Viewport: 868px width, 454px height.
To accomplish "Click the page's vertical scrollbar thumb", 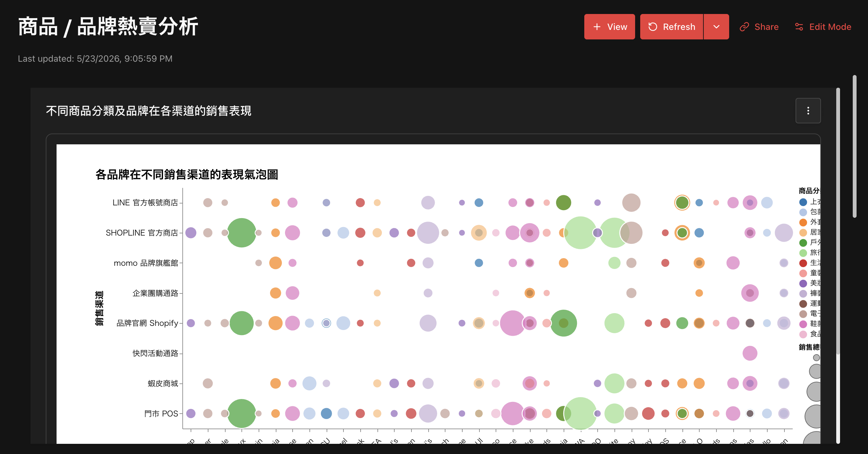I will (854, 146).
